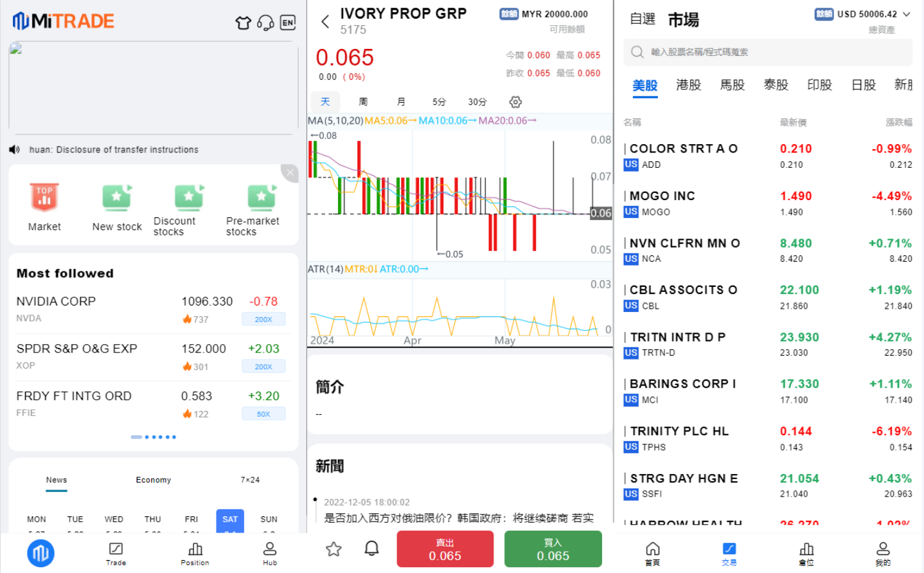The image size is (924, 573).
Task: Expand the USD 50006.42 account dropdown
Action: pos(907,14)
